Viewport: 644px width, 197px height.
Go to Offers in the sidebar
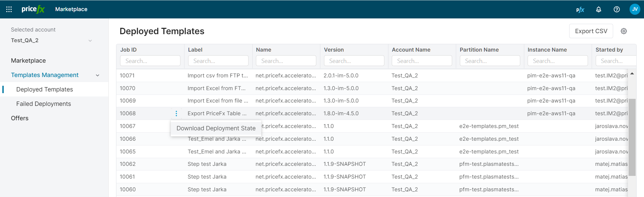20,118
